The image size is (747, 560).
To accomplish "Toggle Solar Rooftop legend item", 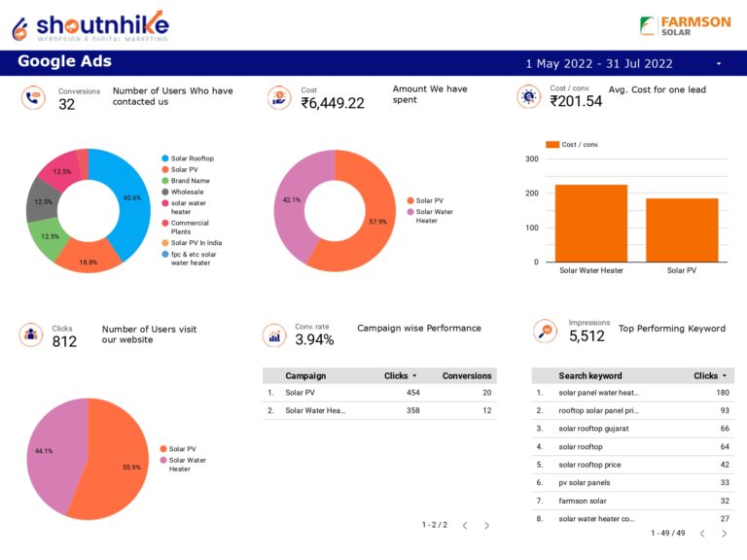I will tap(192, 158).
